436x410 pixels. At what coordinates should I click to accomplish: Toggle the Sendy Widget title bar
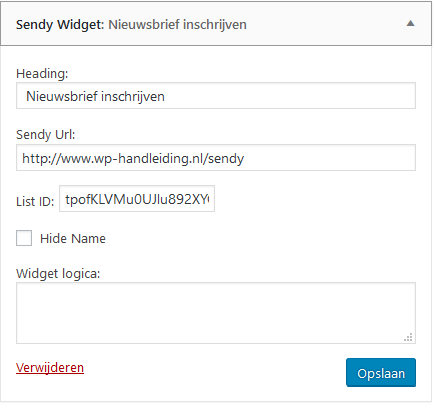(216, 24)
